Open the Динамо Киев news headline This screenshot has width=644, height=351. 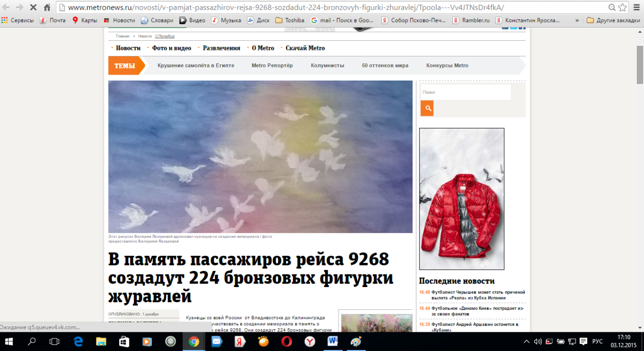click(477, 311)
